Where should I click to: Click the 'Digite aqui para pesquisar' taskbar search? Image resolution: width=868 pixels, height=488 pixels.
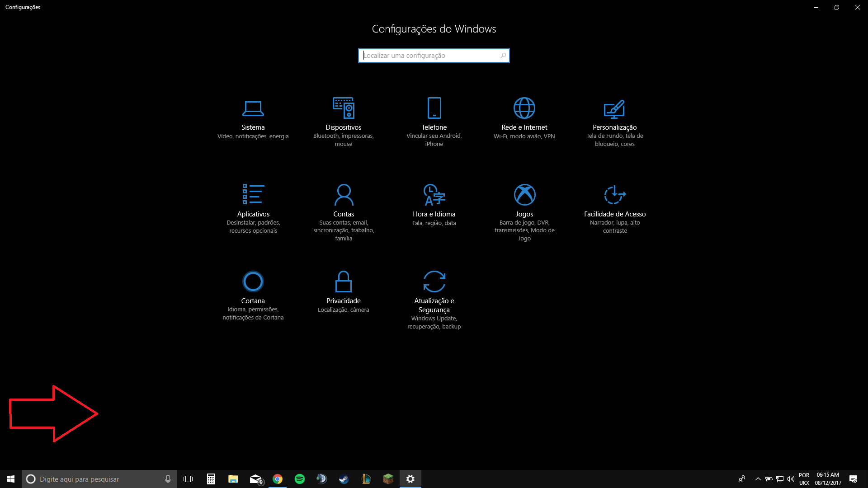point(99,479)
